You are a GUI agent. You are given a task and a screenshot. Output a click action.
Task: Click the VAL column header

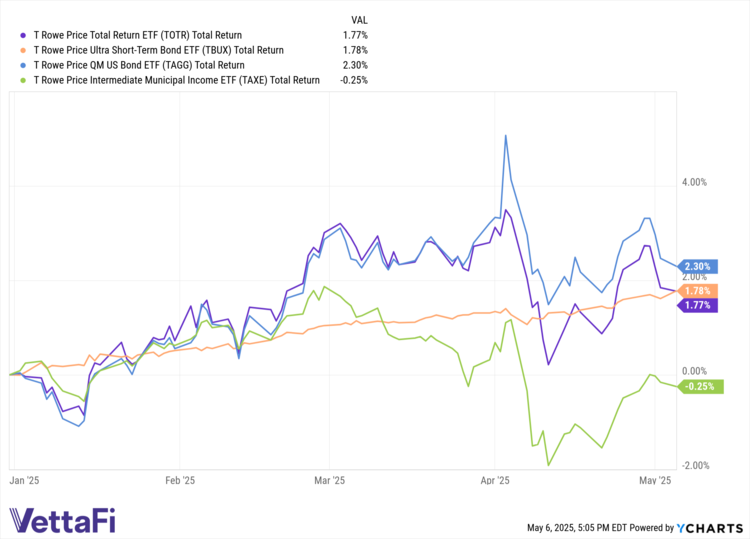coord(359,19)
